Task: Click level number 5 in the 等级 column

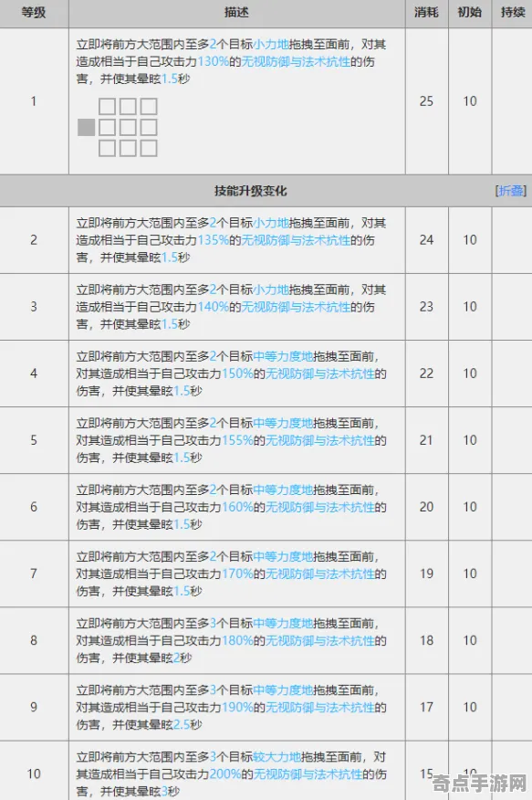Action: (34, 440)
